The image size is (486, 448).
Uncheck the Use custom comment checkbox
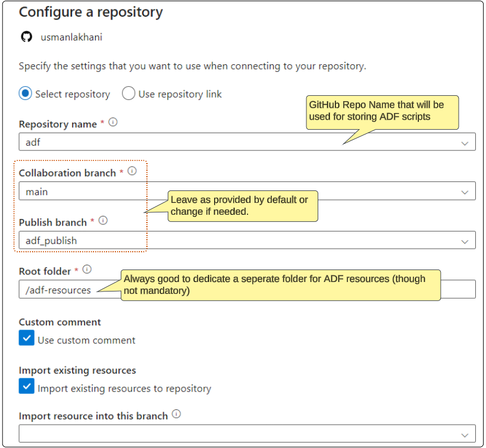point(27,339)
